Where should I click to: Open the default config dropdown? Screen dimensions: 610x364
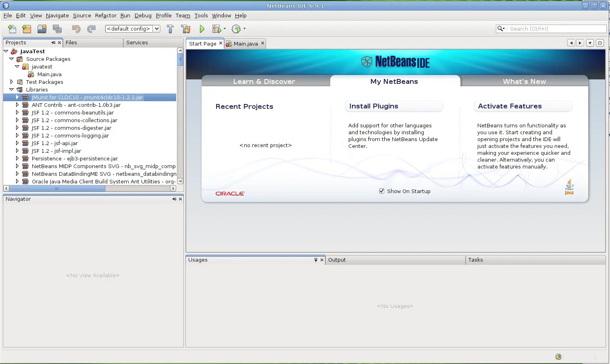tap(156, 29)
